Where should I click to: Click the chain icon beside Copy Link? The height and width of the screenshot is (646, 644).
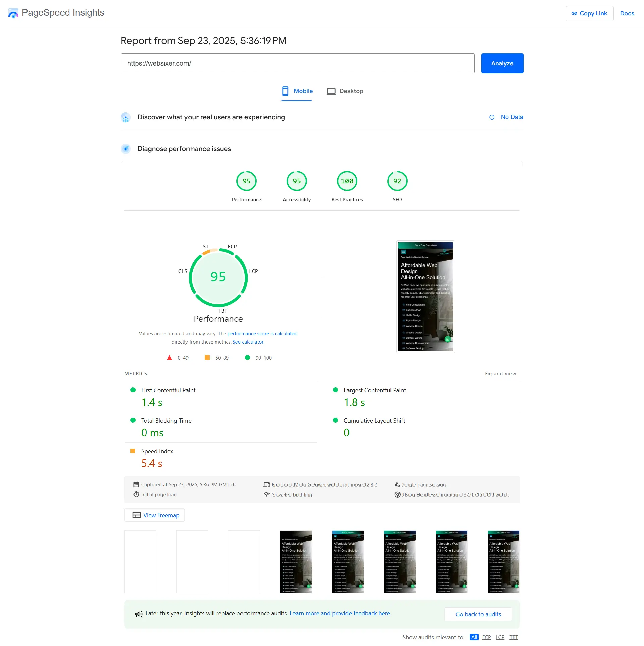(x=574, y=13)
